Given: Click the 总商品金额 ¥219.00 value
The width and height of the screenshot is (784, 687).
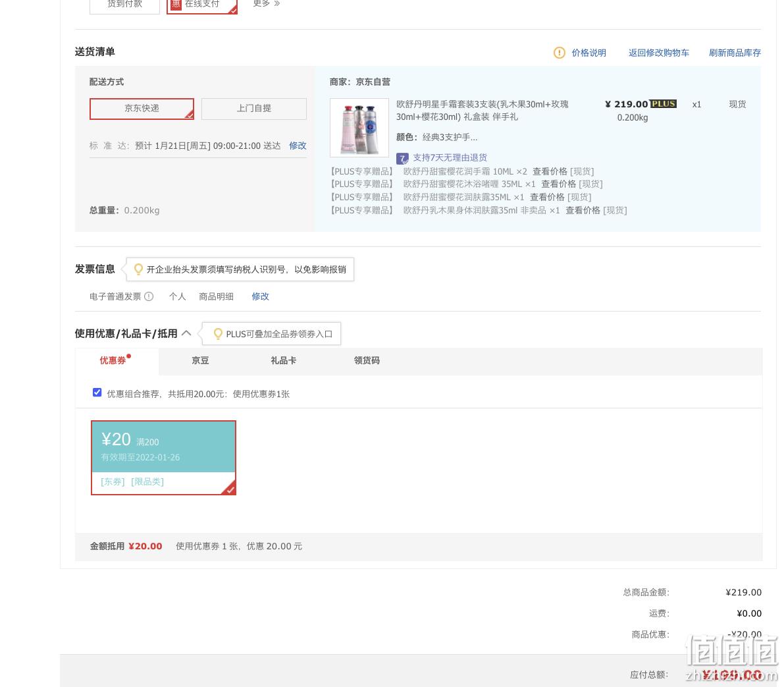Looking at the screenshot, I should 743,592.
